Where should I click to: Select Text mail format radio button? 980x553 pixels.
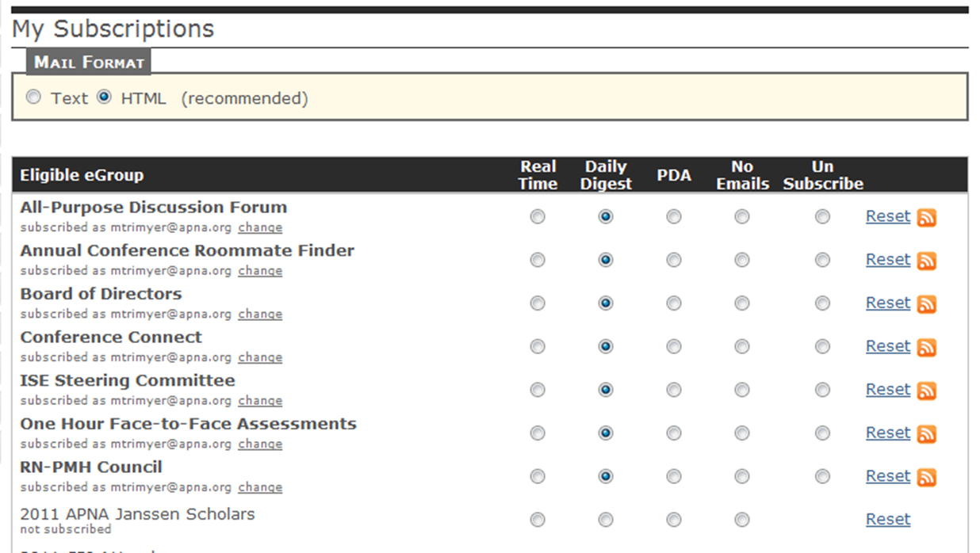point(33,97)
